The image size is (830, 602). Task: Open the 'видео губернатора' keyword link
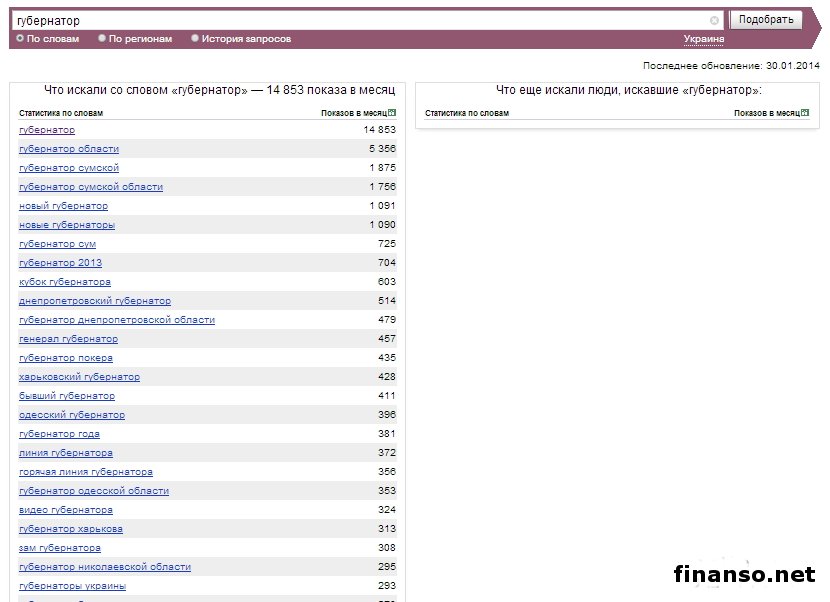click(x=66, y=510)
